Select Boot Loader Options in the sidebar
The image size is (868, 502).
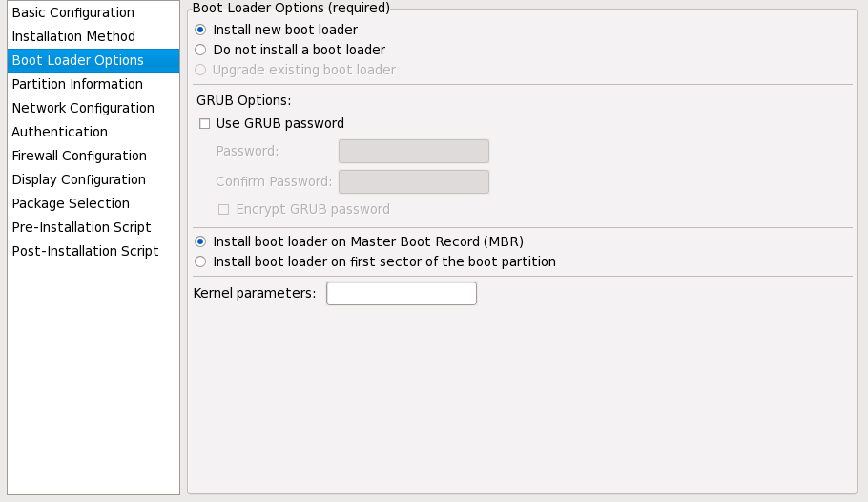pos(77,60)
